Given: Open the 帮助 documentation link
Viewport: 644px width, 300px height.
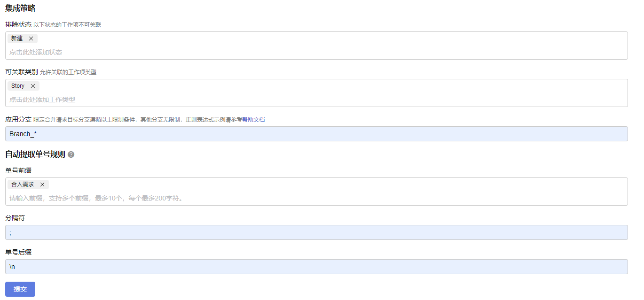Looking at the screenshot, I should point(248,120).
